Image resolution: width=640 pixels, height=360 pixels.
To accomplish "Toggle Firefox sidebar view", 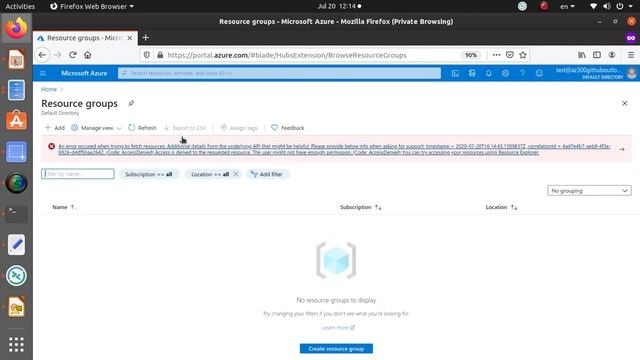I will coord(597,55).
